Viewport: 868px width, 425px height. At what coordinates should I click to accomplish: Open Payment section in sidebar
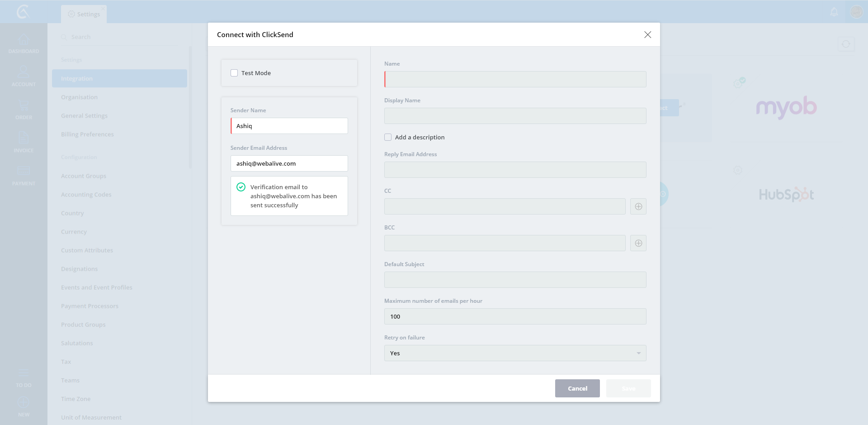[24, 175]
